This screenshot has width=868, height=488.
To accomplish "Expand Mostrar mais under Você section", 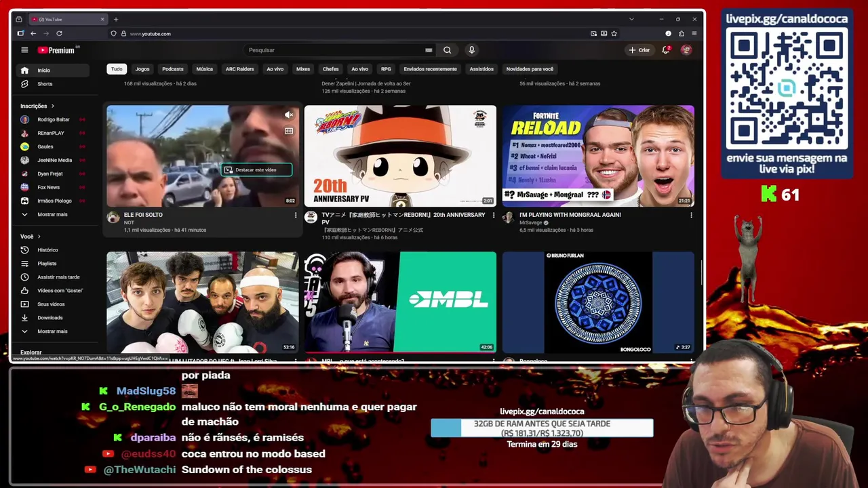I will (x=53, y=331).
